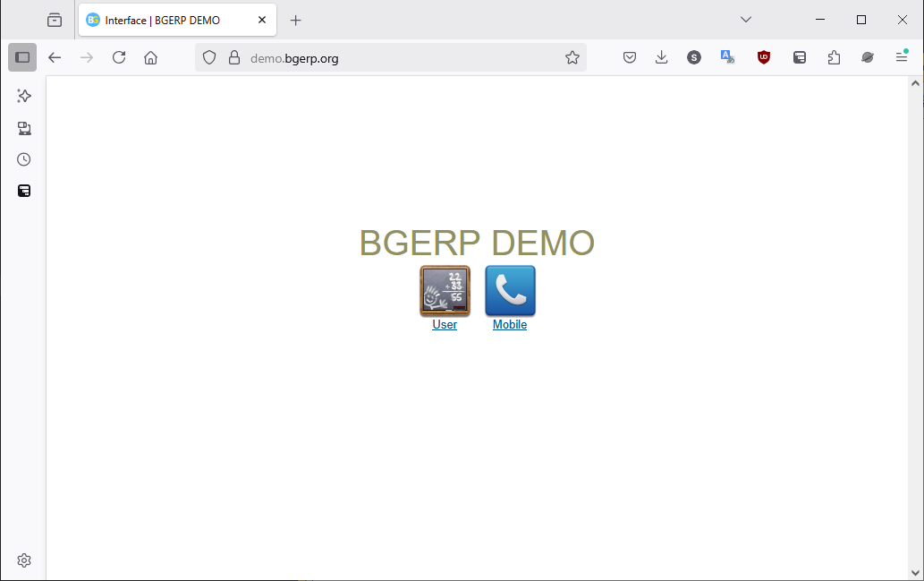924x581 pixels.
Task: Reload the current page
Action: tap(119, 57)
